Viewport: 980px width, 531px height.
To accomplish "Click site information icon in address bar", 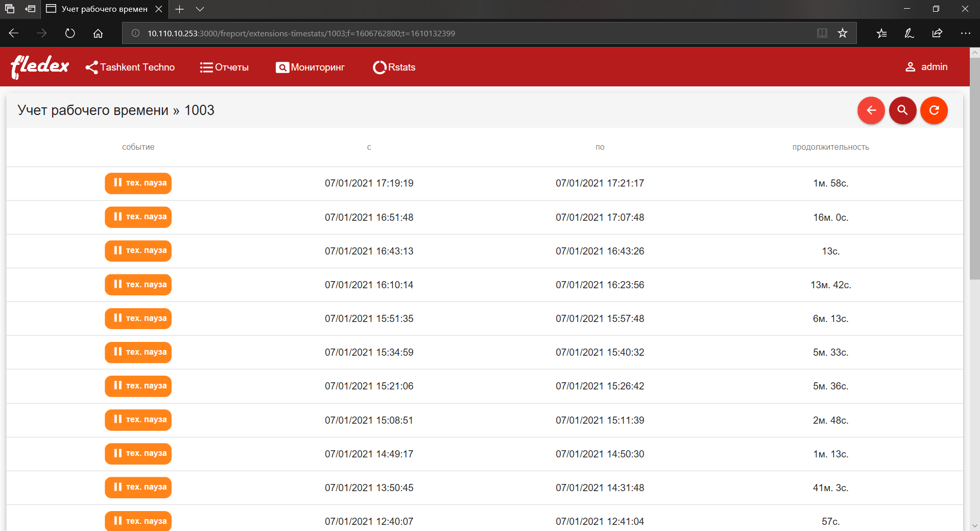I will (x=135, y=33).
